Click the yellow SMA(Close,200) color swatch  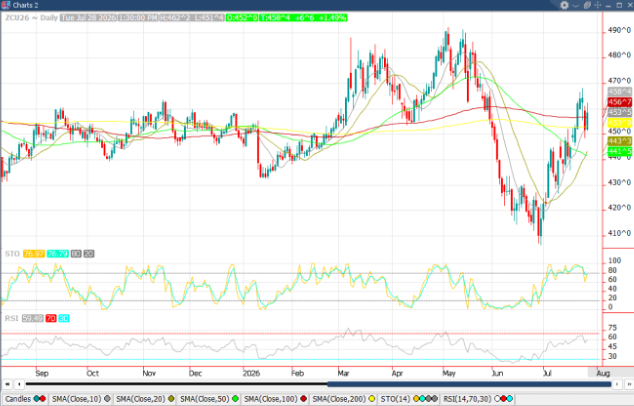click(x=372, y=399)
